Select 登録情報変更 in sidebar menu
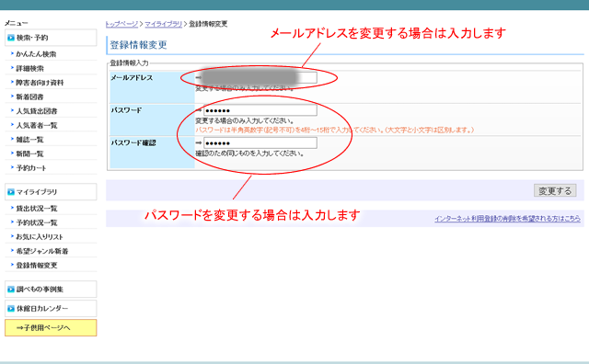The image size is (589, 364). 37,266
